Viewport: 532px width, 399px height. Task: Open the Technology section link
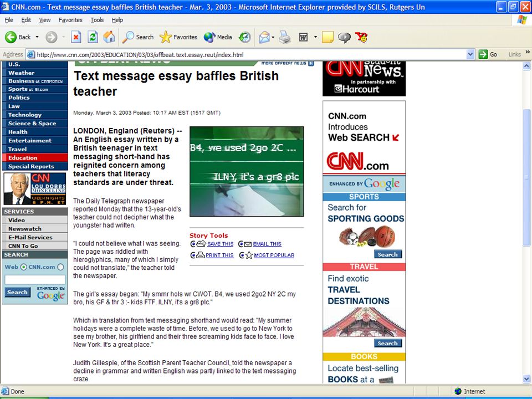(x=35, y=115)
